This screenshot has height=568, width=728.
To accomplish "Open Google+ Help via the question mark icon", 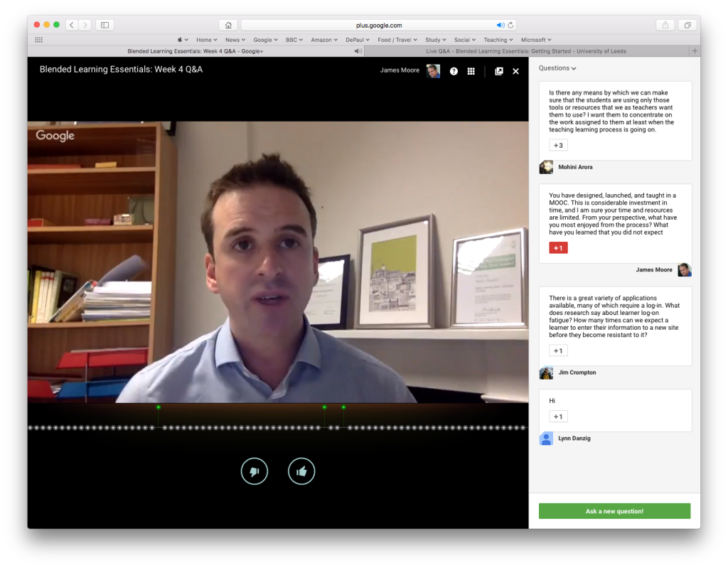I will 454,71.
